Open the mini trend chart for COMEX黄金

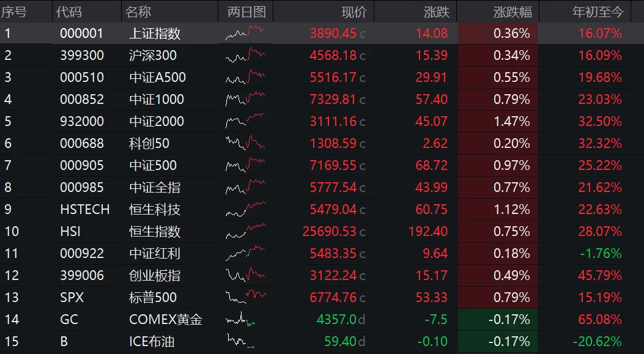(241, 319)
